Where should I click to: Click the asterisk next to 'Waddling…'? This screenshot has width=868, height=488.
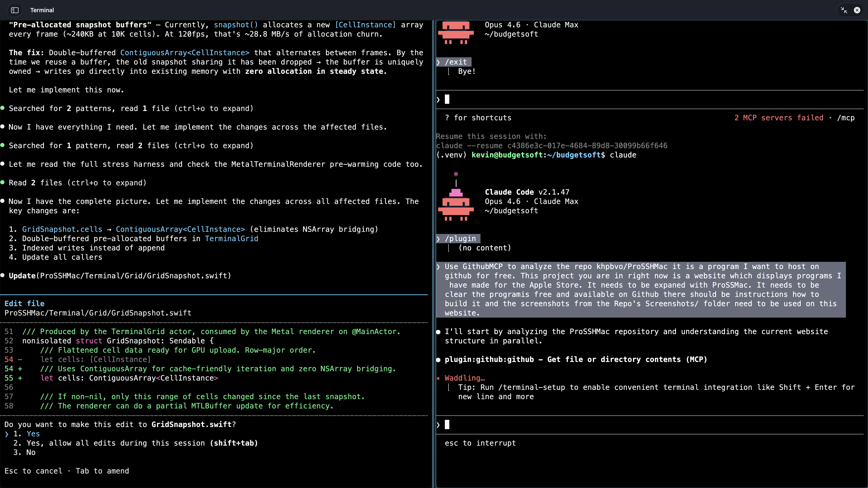(x=438, y=378)
